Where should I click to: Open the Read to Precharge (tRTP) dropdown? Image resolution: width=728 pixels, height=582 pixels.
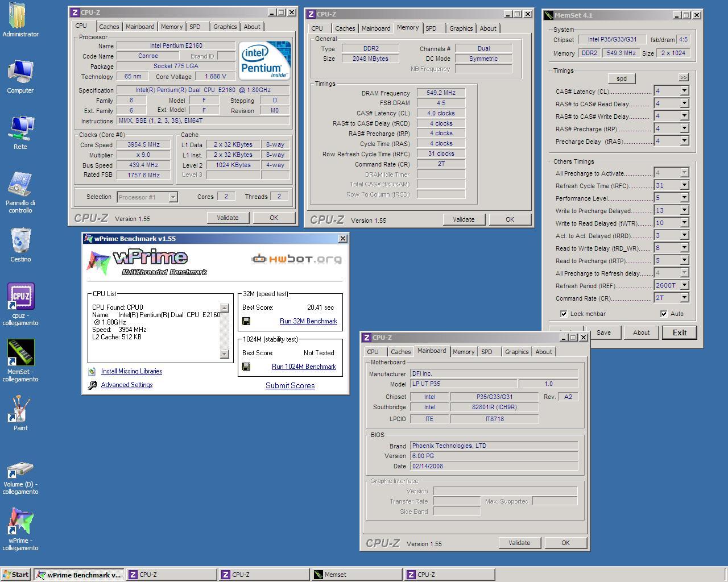tap(684, 260)
